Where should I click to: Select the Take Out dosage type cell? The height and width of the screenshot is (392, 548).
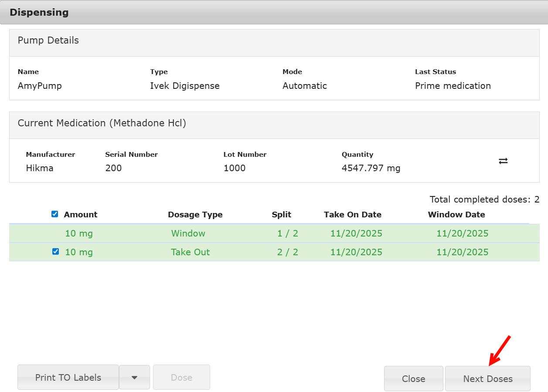point(190,252)
